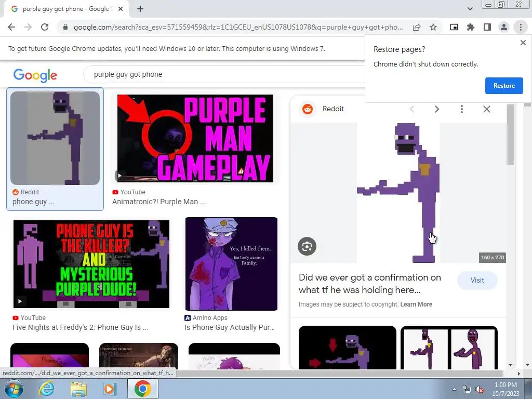Click preview panel vertical scrollbar thumb
Image resolution: width=532 pixels, height=399 pixels.
click(x=510, y=135)
